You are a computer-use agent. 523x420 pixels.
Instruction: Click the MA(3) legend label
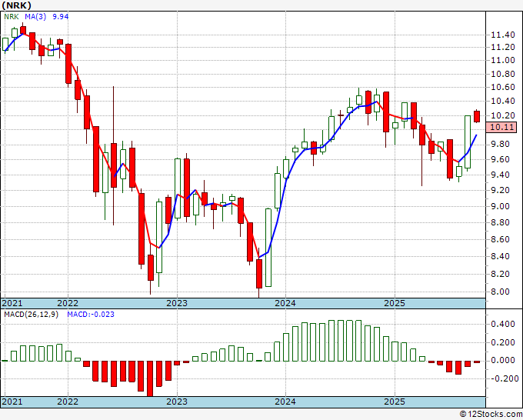point(35,17)
